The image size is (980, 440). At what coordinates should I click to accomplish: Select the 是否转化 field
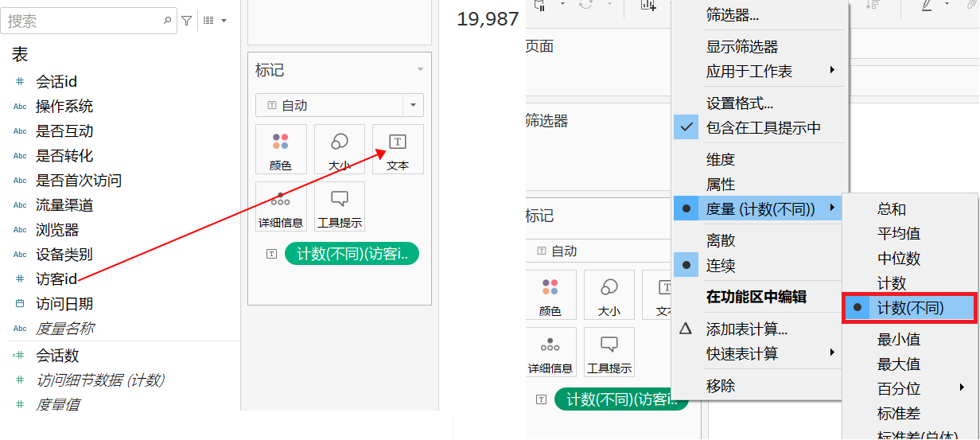click(64, 156)
